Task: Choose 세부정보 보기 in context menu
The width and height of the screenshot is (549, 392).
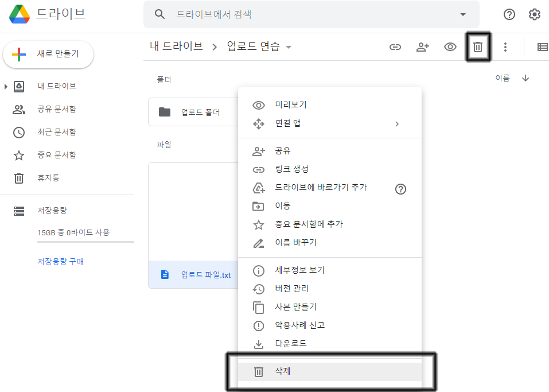Action: [330, 270]
